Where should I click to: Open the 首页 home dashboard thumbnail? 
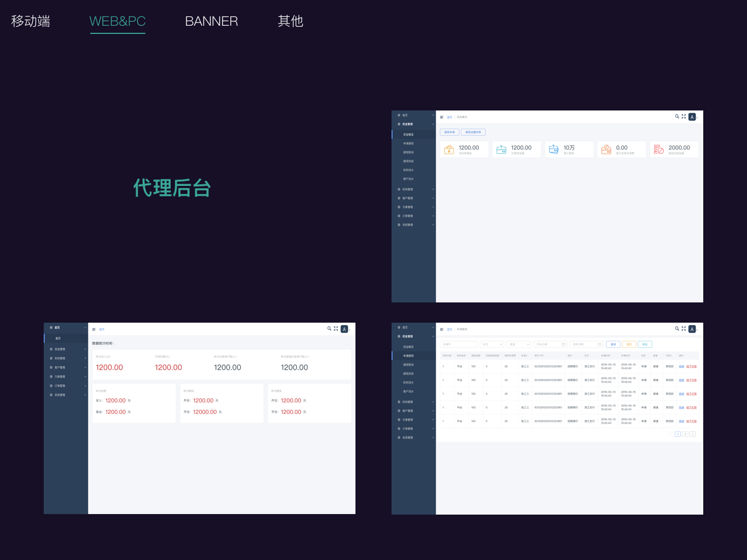pos(200,418)
